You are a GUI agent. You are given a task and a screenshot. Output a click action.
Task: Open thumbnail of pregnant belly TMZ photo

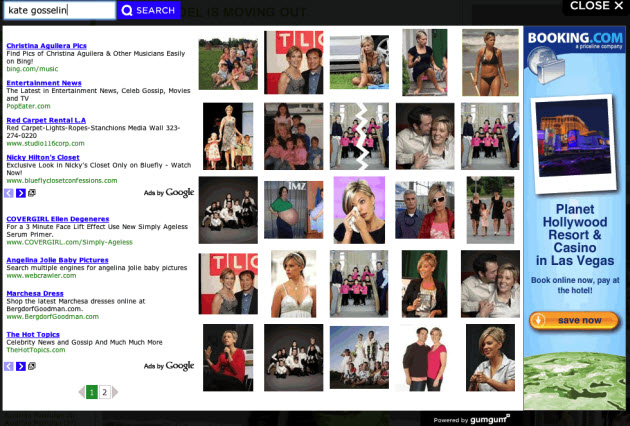[x=293, y=209]
